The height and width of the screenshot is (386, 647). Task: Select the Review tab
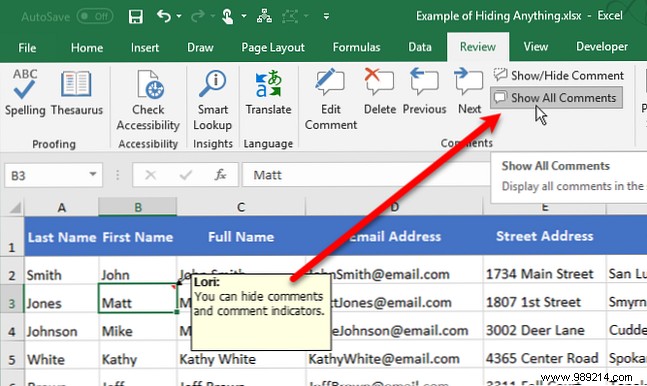pos(478,47)
